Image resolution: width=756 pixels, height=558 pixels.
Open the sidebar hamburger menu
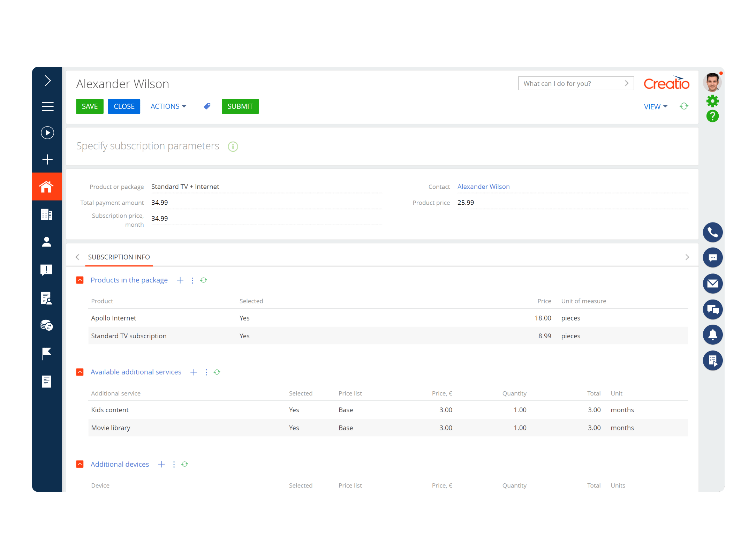click(x=47, y=107)
